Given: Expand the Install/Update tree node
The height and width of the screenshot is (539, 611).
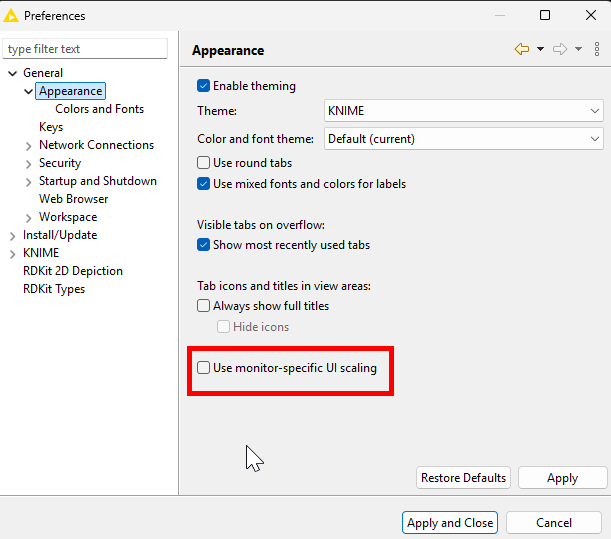Looking at the screenshot, I should 12,236.
